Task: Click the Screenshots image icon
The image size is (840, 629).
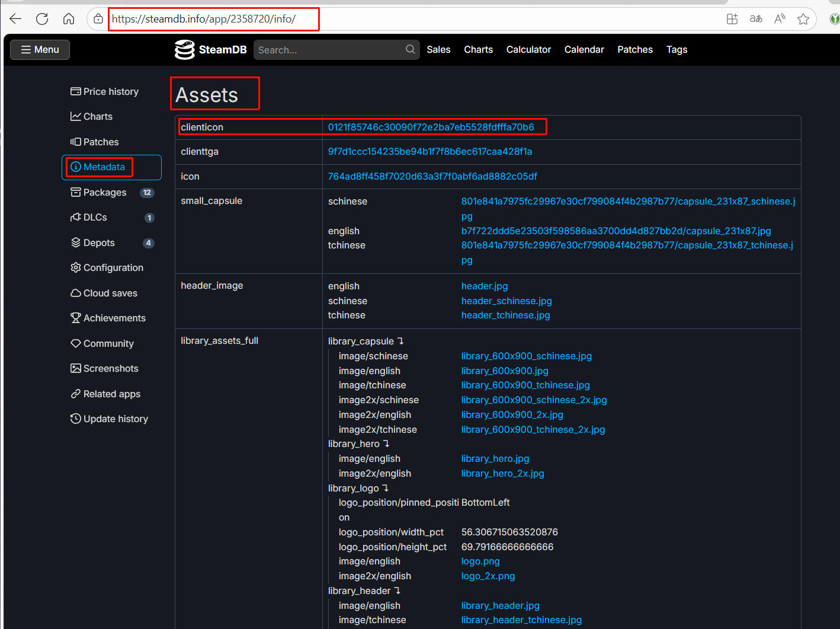Action: tap(76, 368)
